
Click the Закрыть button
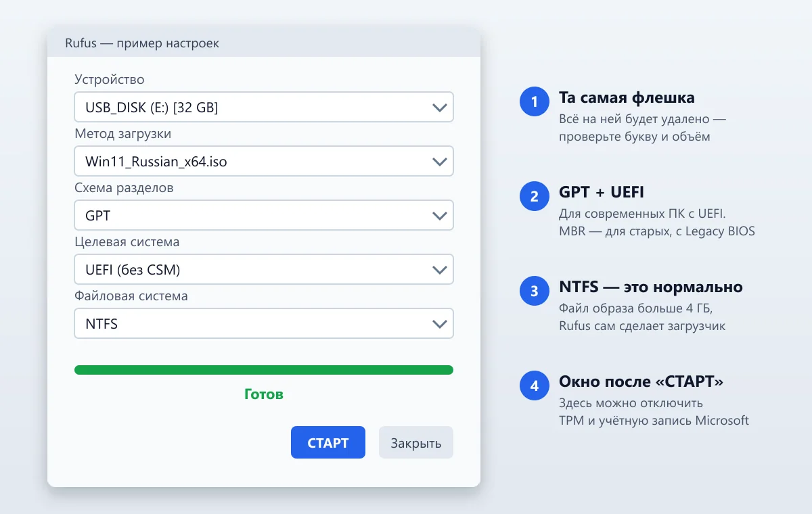[416, 442]
